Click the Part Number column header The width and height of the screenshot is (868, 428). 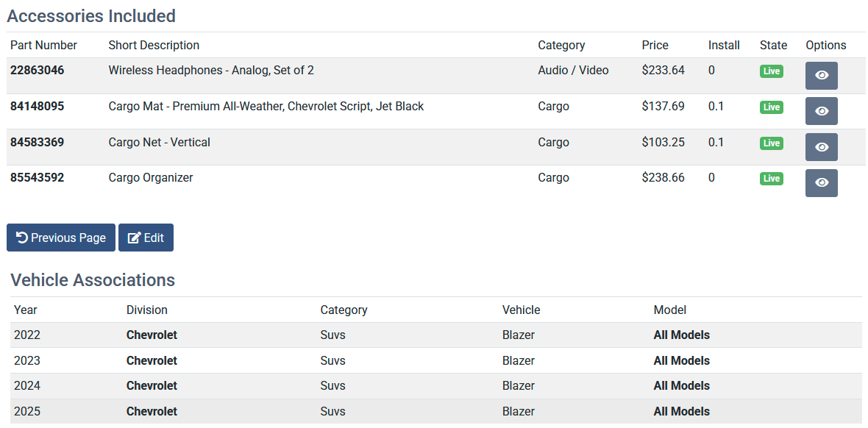coord(43,46)
